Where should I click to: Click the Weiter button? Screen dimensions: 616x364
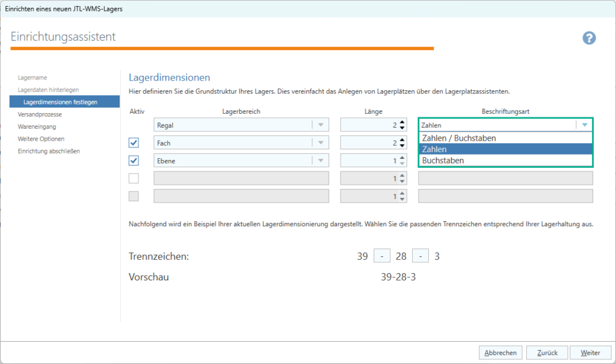click(x=590, y=353)
